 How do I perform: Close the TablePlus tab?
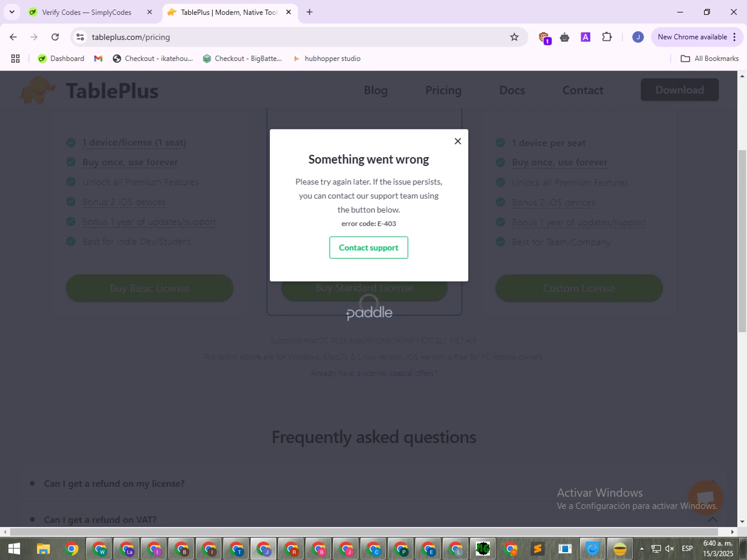point(288,12)
